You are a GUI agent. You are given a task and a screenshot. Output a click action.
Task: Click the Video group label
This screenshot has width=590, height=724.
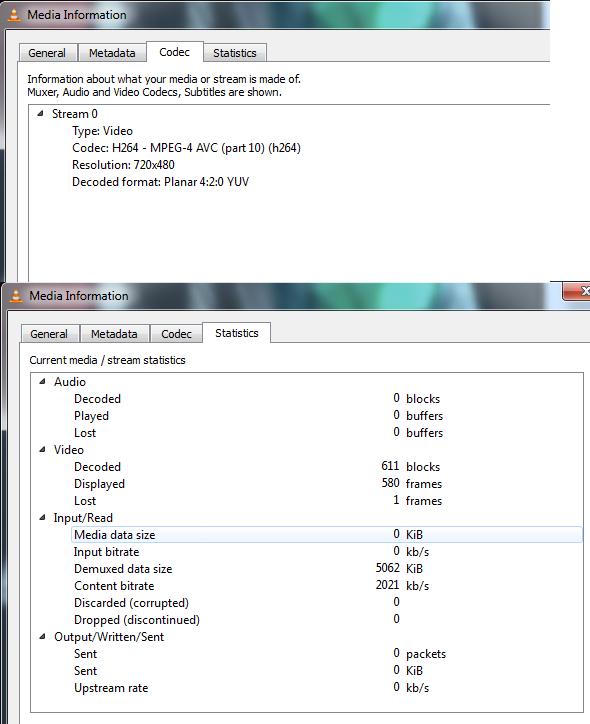tap(69, 450)
